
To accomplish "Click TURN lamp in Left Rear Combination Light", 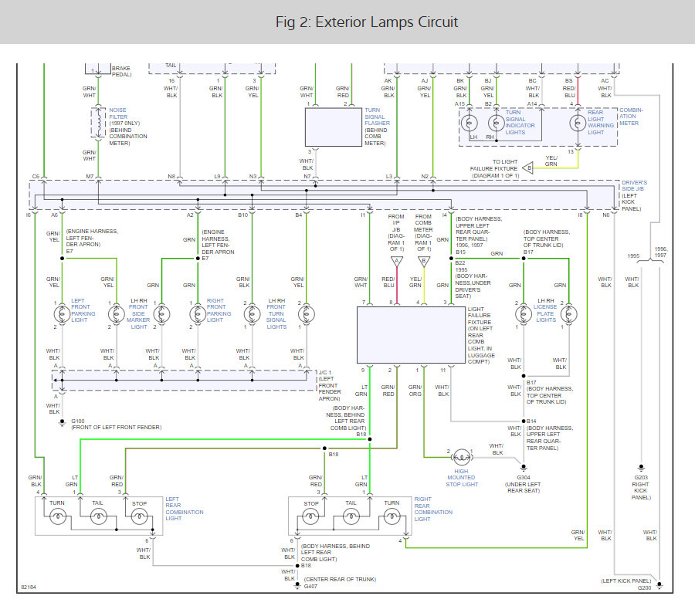I will click(58, 516).
